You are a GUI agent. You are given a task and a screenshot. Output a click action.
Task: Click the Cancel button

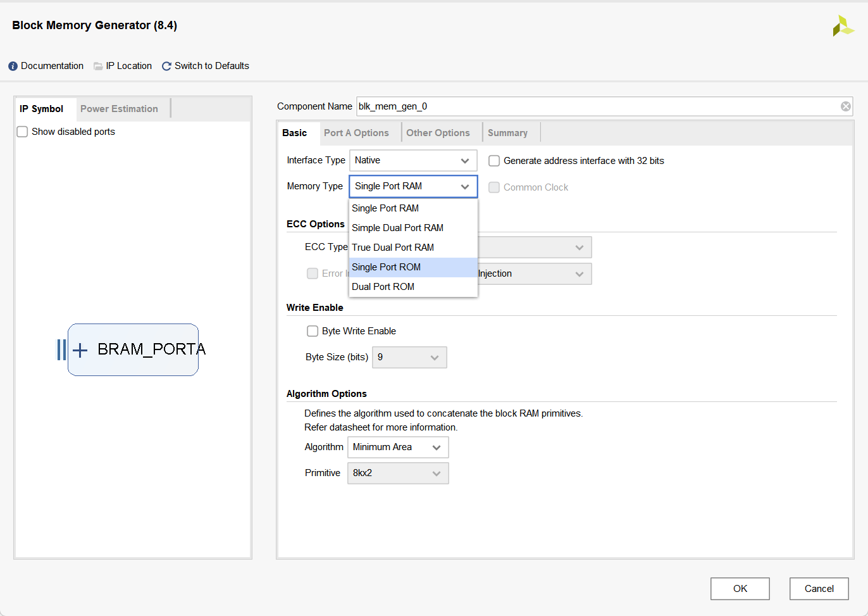[819, 589]
